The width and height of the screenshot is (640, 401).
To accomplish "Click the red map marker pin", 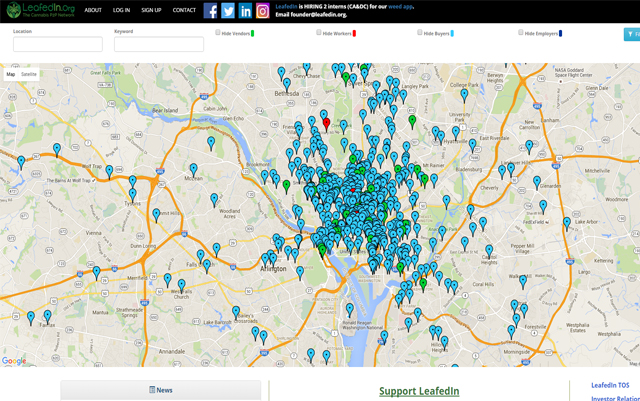I will click(x=326, y=124).
